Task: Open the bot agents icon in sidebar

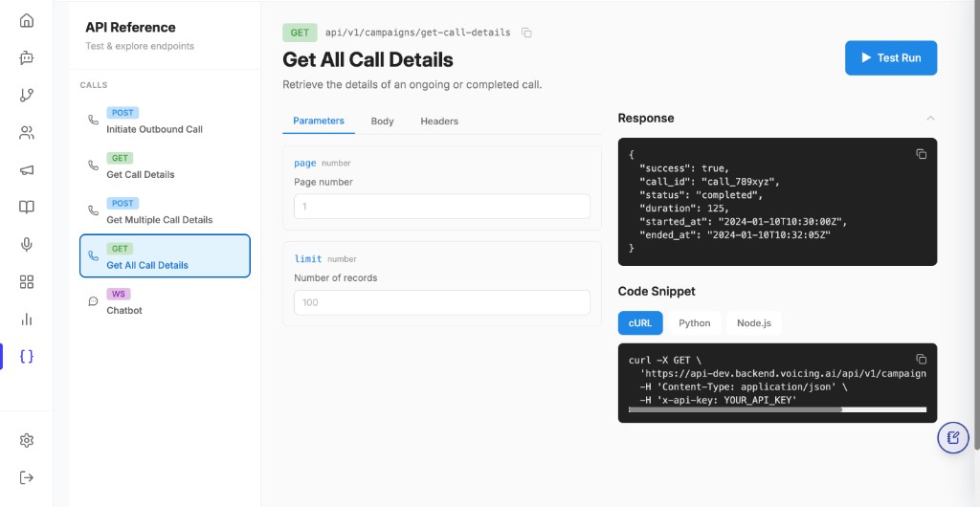Action: point(26,58)
